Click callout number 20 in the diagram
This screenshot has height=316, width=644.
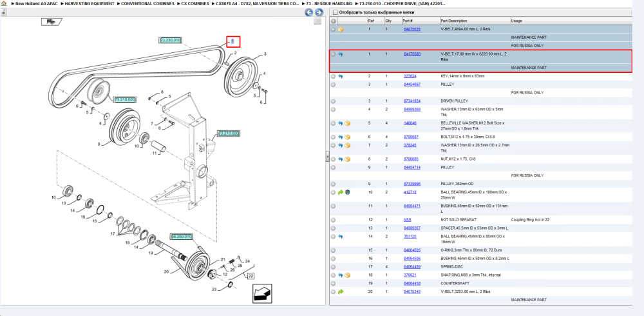(x=166, y=272)
